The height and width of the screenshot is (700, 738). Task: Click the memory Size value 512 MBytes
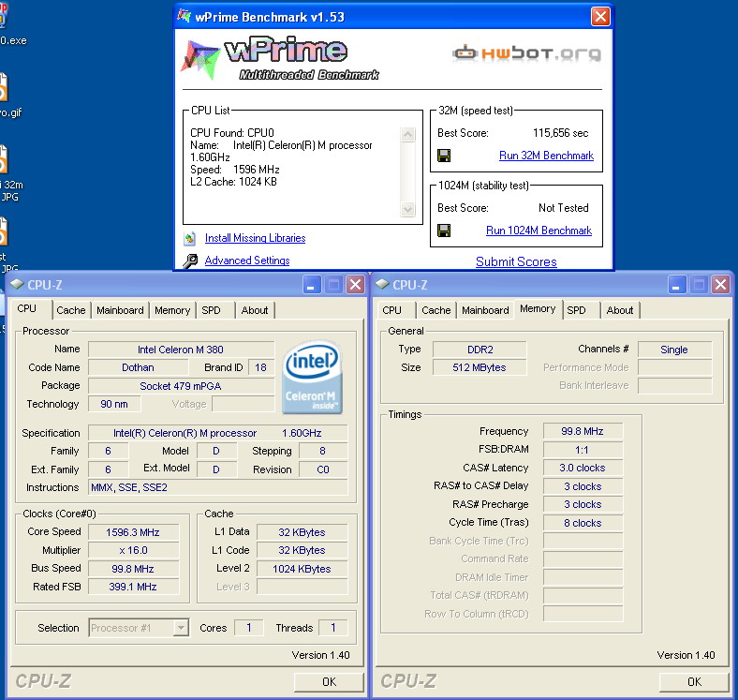tap(480, 367)
